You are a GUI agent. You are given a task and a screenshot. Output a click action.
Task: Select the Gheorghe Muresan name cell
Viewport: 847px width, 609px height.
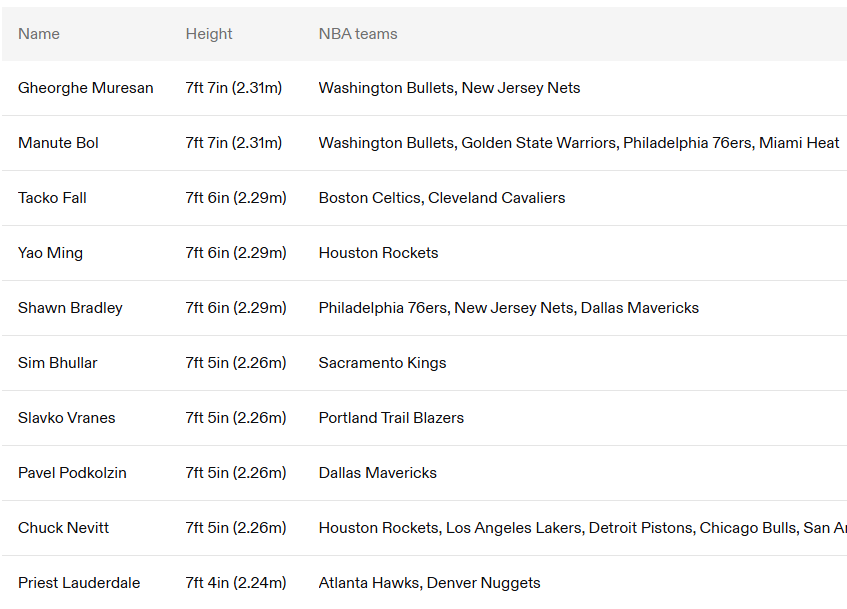pyautogui.click(x=85, y=88)
